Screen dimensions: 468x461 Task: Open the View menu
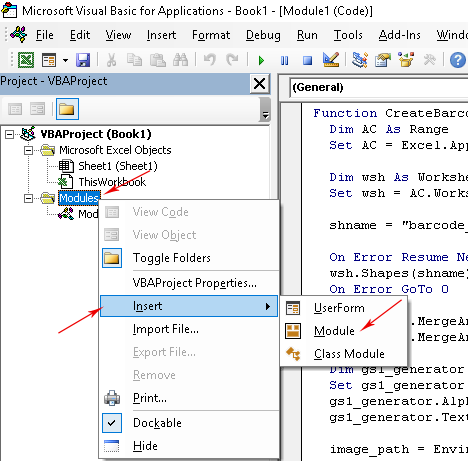pyautogui.click(x=118, y=35)
